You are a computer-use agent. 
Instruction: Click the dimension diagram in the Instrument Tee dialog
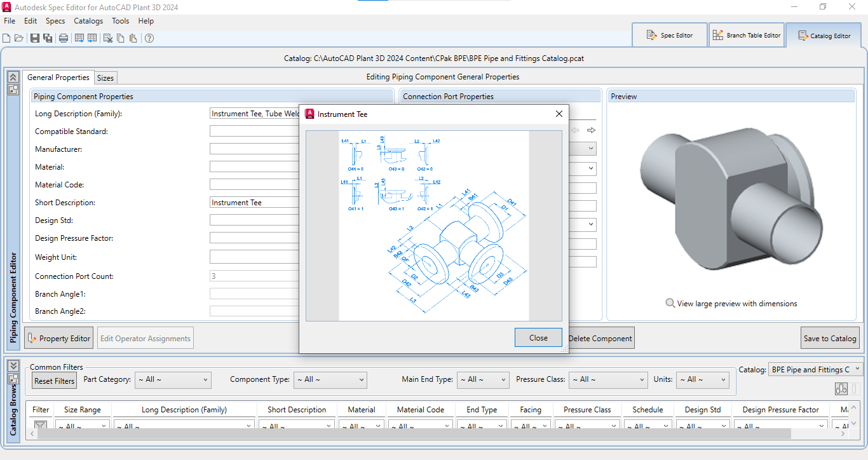point(434,226)
